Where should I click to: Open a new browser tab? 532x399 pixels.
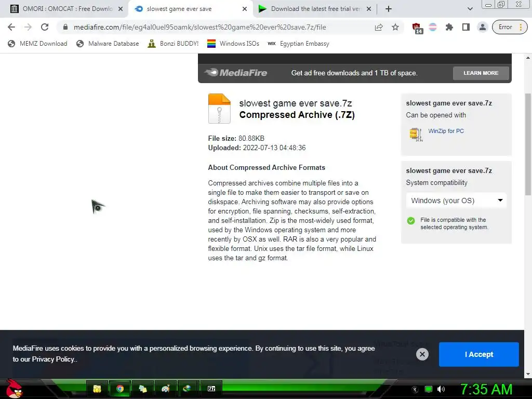click(x=389, y=9)
